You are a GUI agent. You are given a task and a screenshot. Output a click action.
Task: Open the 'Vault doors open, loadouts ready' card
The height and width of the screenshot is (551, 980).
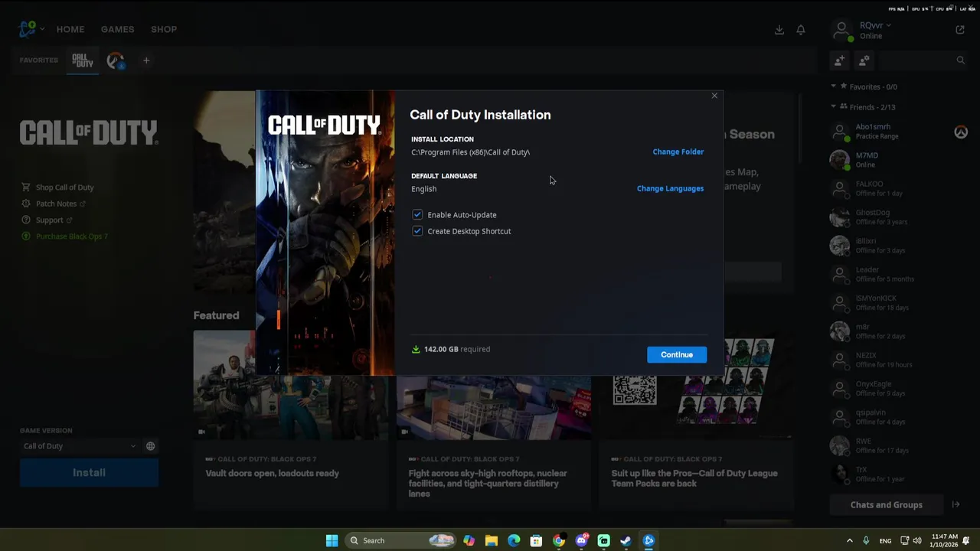[291, 419]
